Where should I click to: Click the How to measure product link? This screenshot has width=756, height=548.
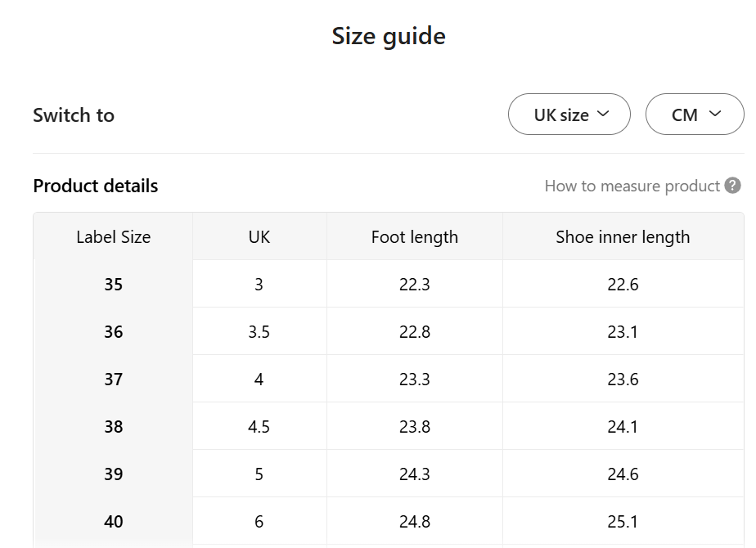(x=632, y=186)
